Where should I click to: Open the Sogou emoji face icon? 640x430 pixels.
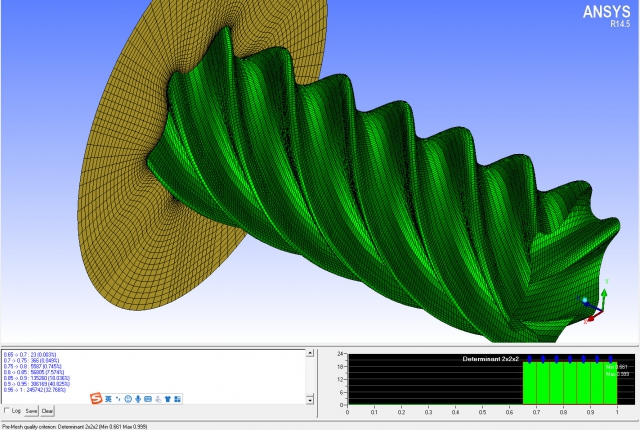pos(128,399)
